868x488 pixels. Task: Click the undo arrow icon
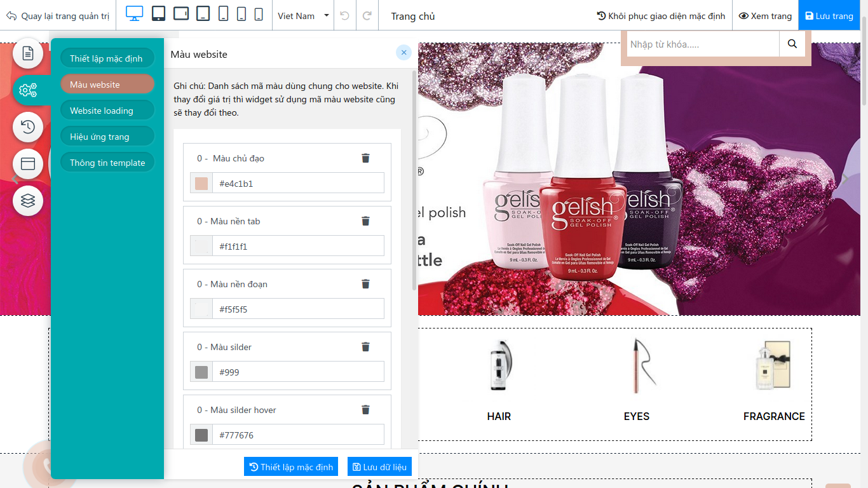[344, 15]
